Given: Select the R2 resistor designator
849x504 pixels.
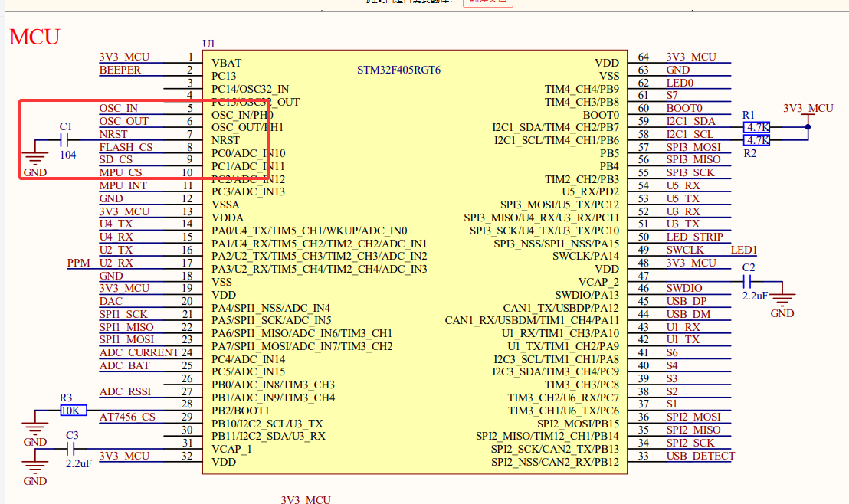Looking at the screenshot, I should click(749, 154).
